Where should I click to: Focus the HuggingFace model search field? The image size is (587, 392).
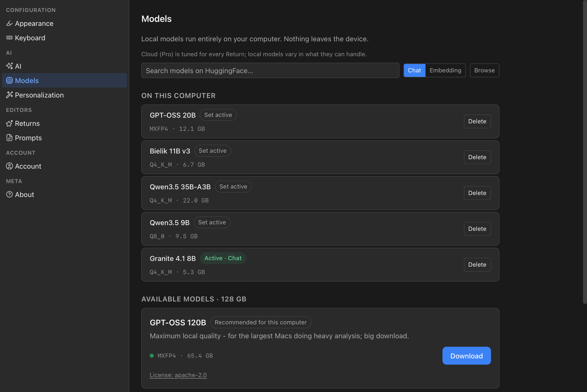tap(270, 70)
